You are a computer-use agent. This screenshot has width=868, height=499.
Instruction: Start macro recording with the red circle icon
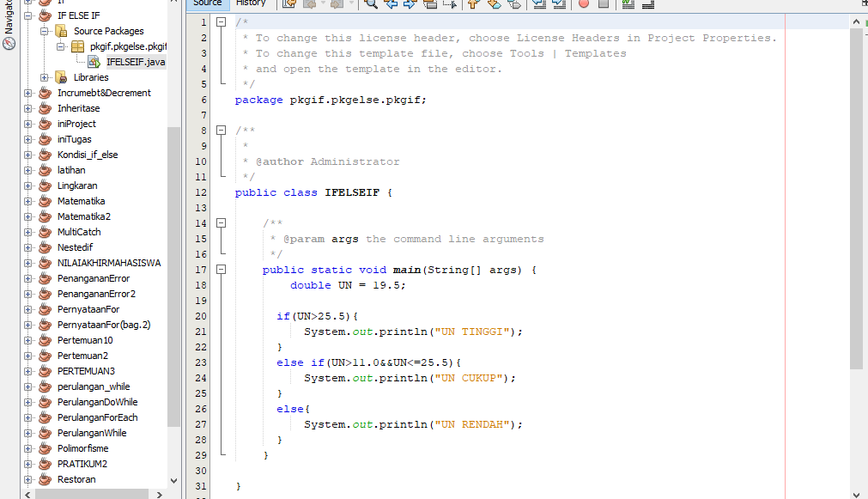click(583, 5)
